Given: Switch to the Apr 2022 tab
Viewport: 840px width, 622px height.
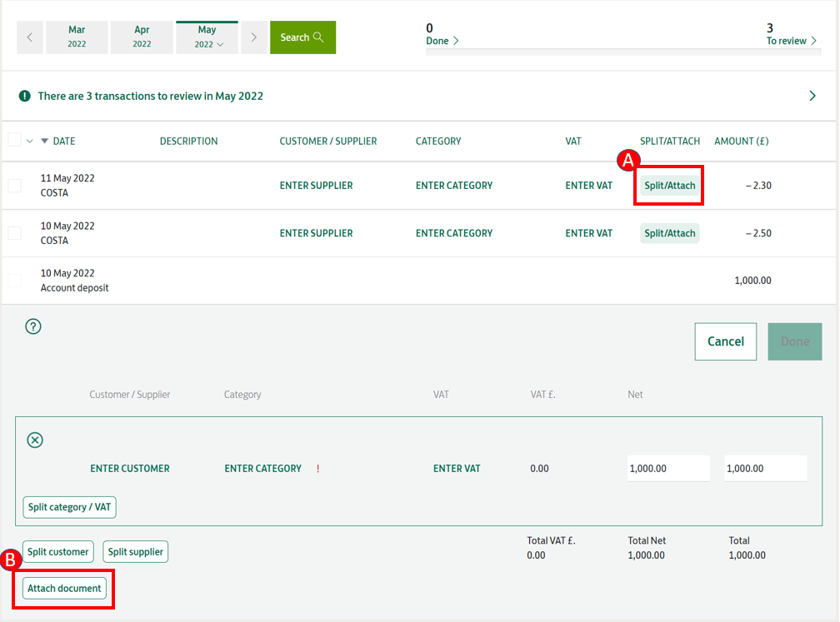Looking at the screenshot, I should click(142, 37).
